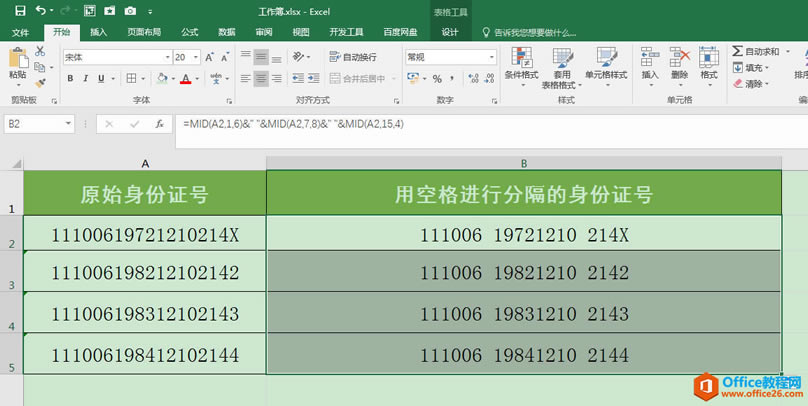The image size is (808, 406).
Task: Expand the fill color dropdown arrow
Action: [x=173, y=79]
